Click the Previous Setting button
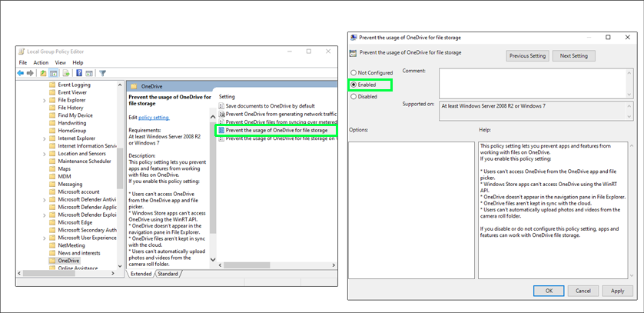644x313 pixels. pos(527,56)
